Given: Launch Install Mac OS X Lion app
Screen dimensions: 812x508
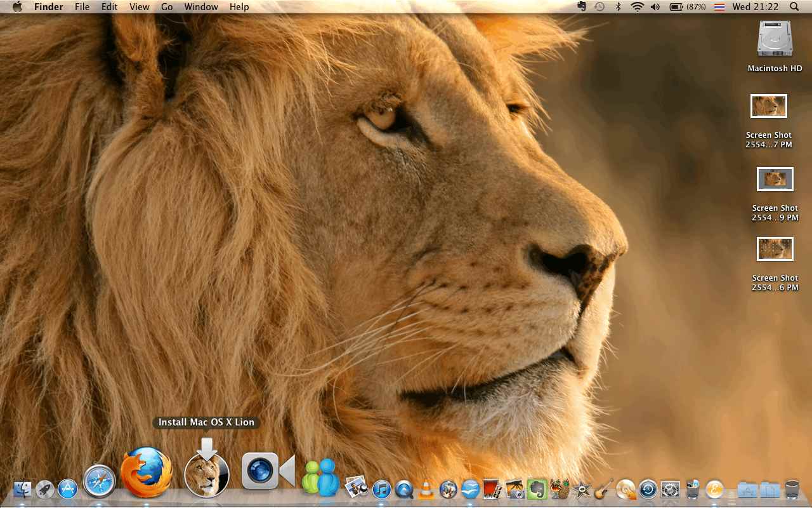Looking at the screenshot, I should (207, 475).
